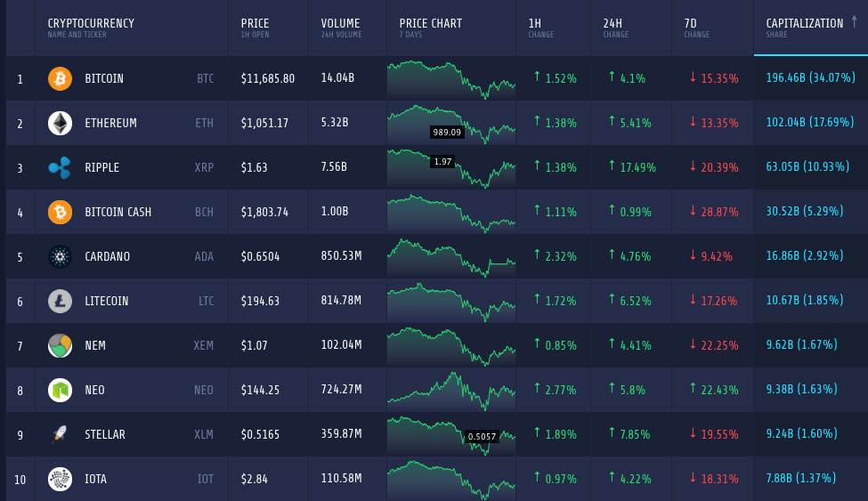Image resolution: width=868 pixels, height=501 pixels.
Task: Click the 1.97 tooltip on Ripple chart
Action: (x=442, y=162)
